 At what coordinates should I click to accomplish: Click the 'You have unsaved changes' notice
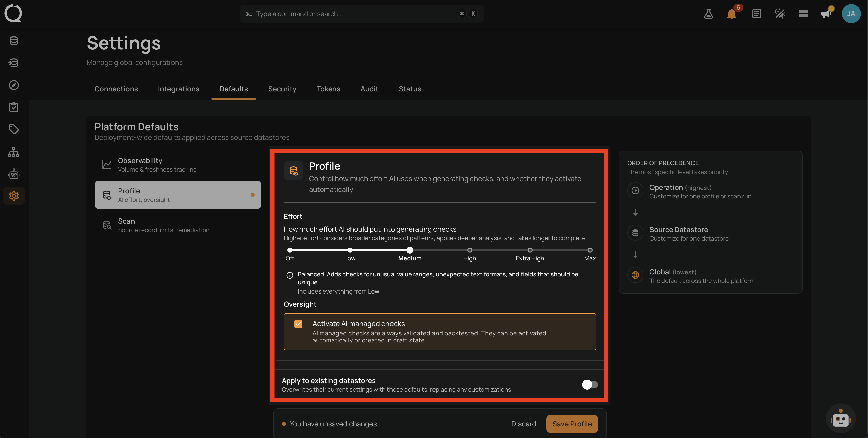tap(333, 424)
